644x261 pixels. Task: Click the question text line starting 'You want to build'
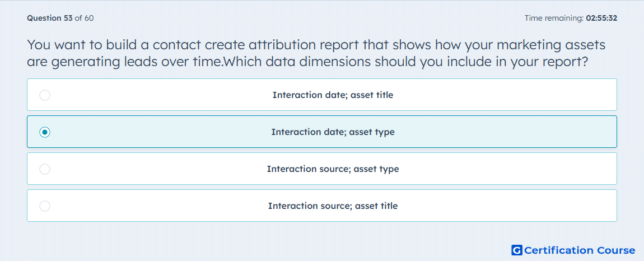(x=316, y=45)
